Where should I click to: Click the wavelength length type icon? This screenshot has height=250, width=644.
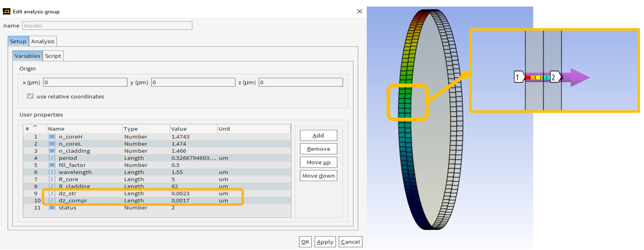[x=52, y=172]
